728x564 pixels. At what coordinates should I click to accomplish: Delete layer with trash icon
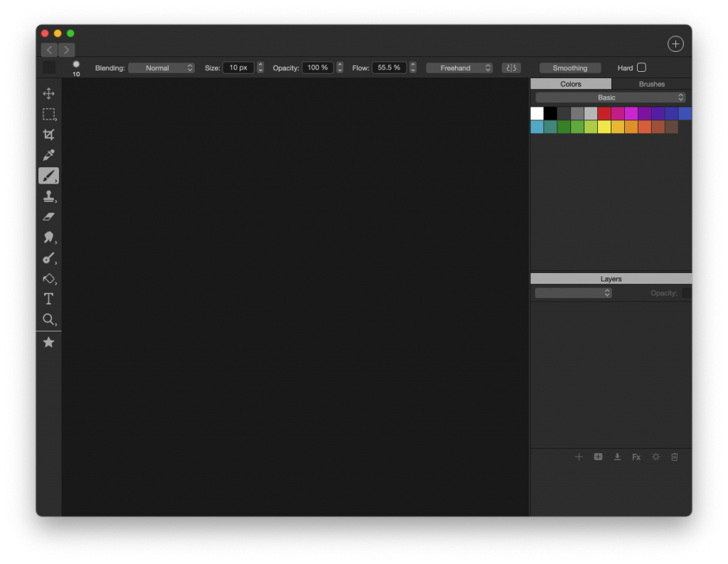pos(675,457)
